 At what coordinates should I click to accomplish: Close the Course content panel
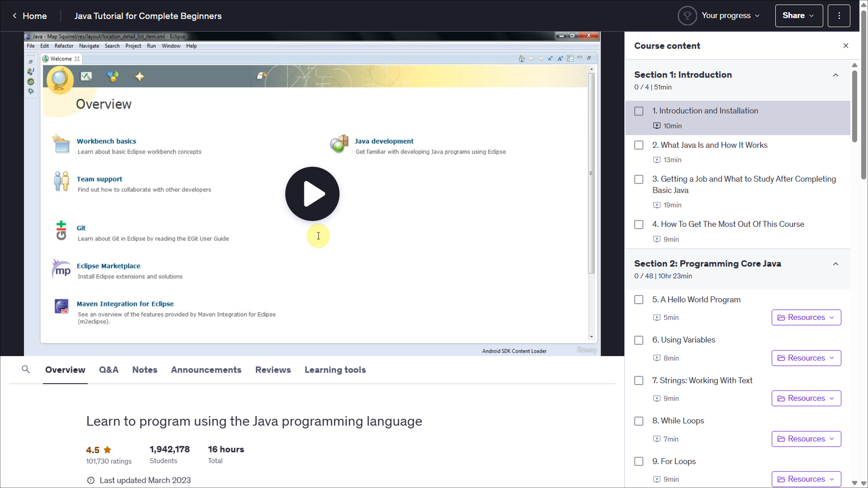pyautogui.click(x=846, y=46)
